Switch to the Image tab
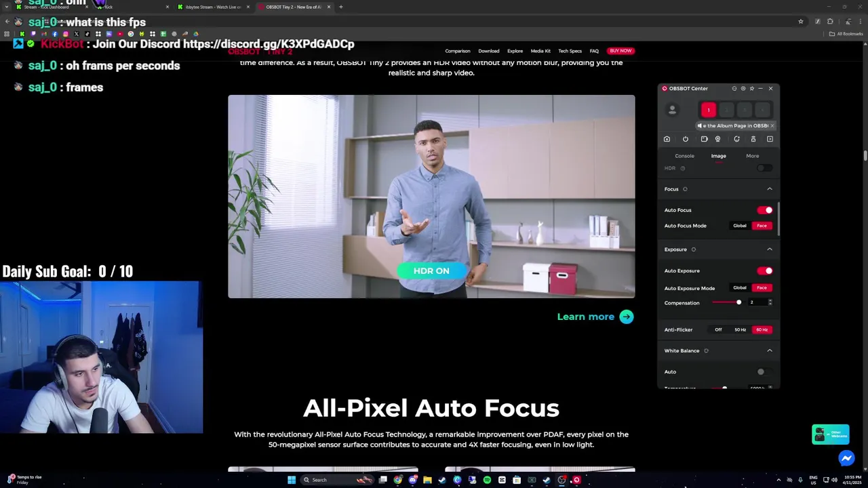868x488 pixels. point(718,156)
